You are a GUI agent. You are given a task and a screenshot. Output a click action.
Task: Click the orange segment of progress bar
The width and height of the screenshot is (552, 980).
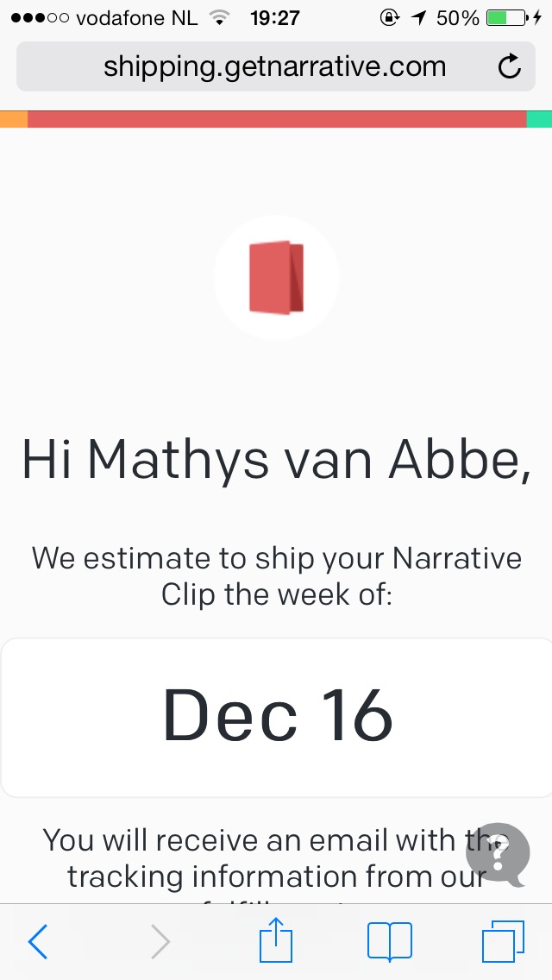coord(14,119)
